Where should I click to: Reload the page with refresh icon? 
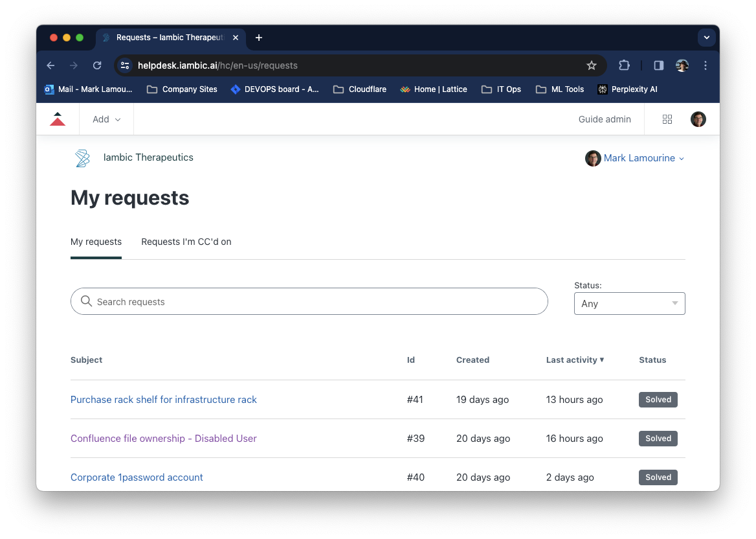[97, 65]
